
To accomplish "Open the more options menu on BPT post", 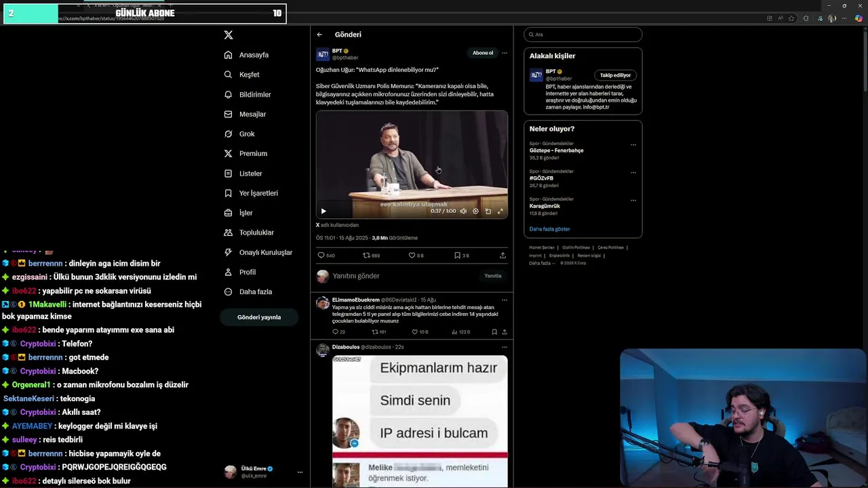I will [x=504, y=53].
